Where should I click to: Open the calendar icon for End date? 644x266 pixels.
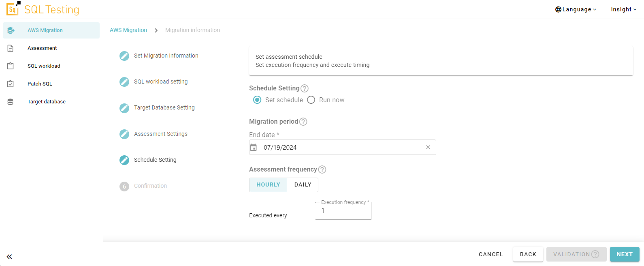254,147
